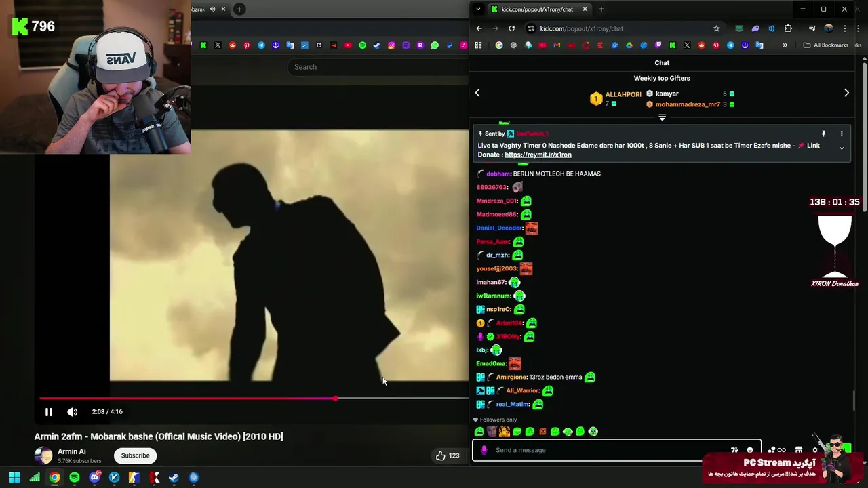
Task: Subscribe to the Armin Ai channel
Action: pos(135,455)
